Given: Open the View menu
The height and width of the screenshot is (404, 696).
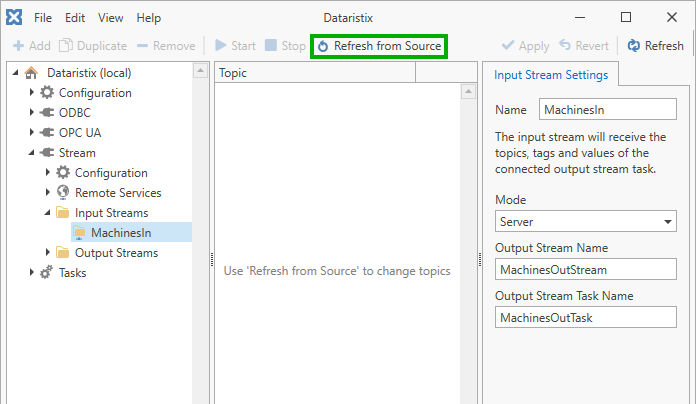Looking at the screenshot, I should [111, 18].
